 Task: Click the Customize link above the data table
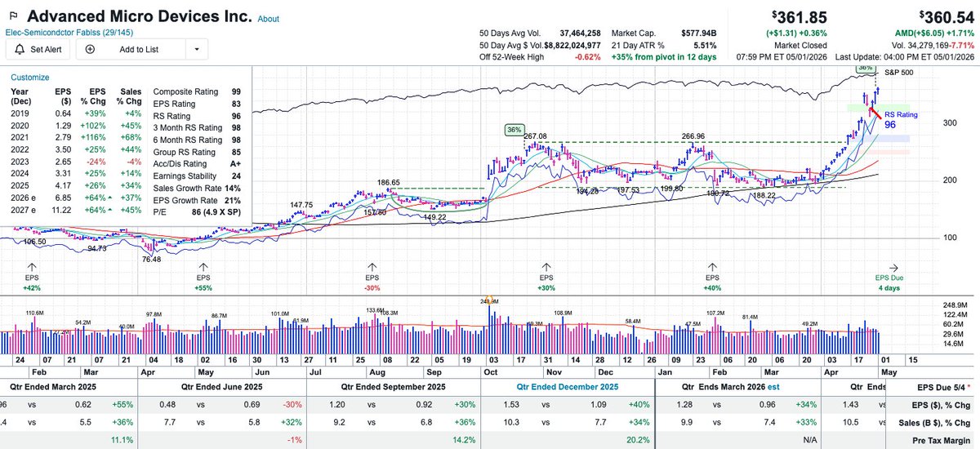(30, 78)
